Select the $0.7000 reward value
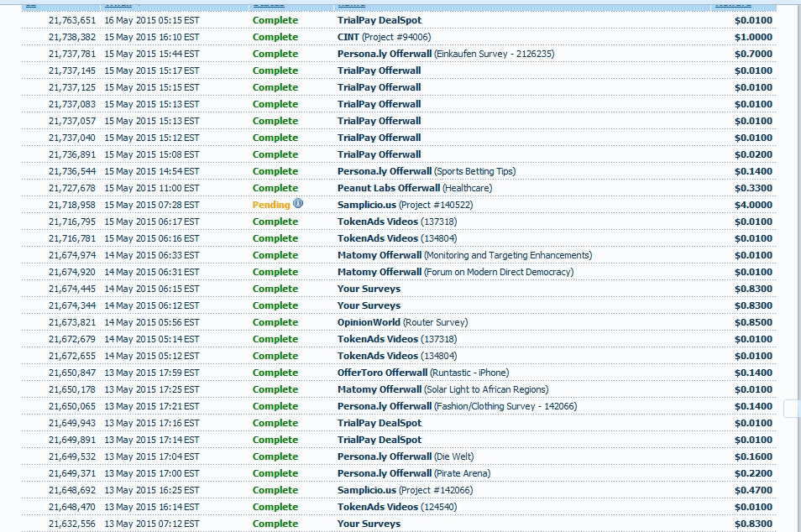 (753, 54)
